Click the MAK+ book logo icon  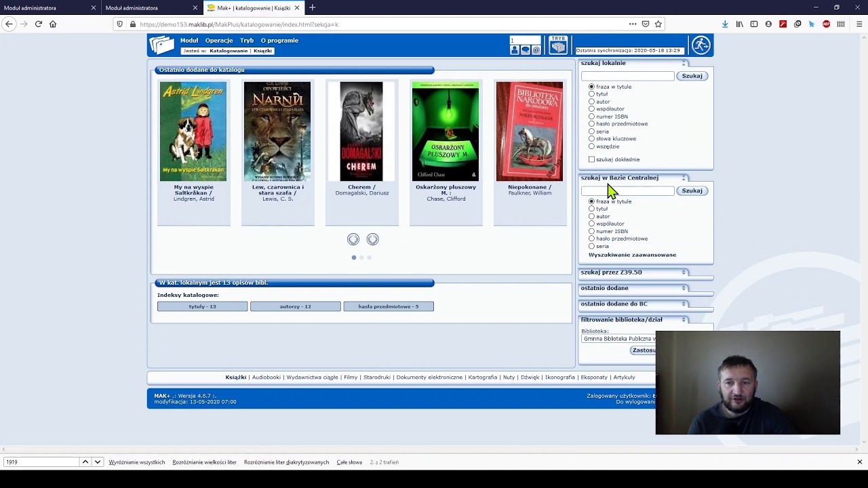[x=162, y=45]
